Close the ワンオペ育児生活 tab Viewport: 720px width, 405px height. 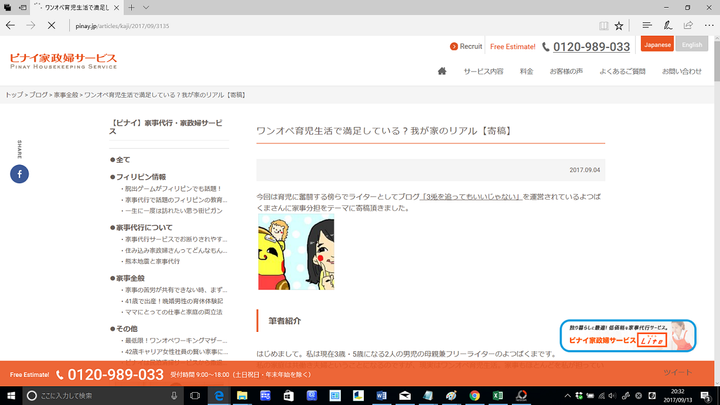point(116,7)
